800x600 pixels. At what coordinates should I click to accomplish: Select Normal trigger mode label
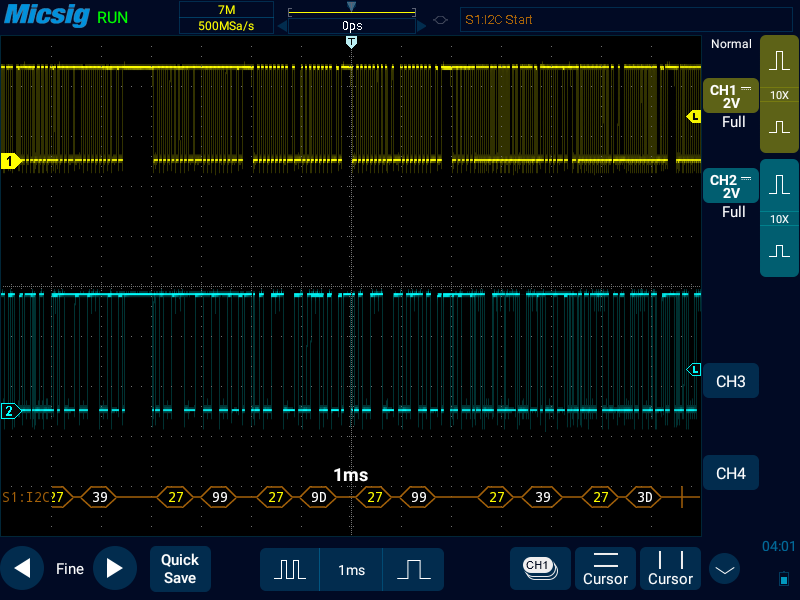pos(731,44)
